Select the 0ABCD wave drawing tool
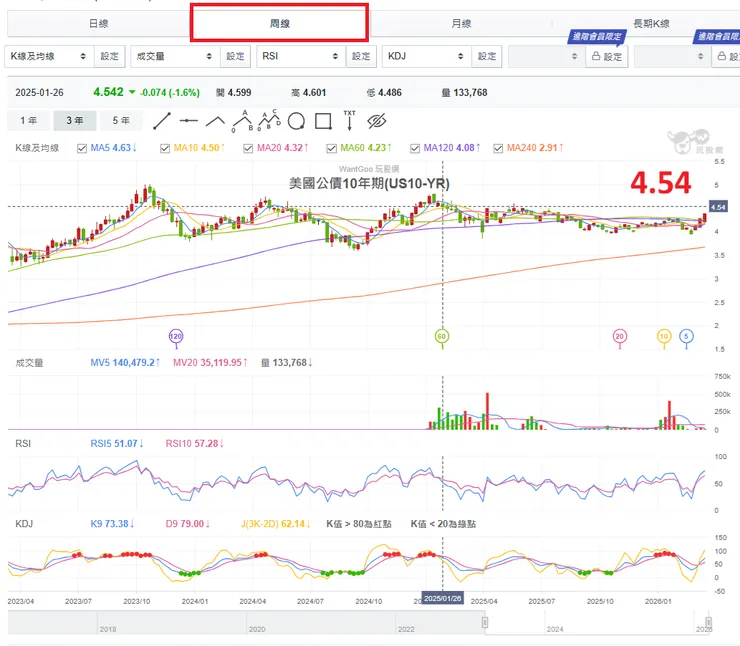This screenshot has height=646, width=740. pyautogui.click(x=269, y=120)
